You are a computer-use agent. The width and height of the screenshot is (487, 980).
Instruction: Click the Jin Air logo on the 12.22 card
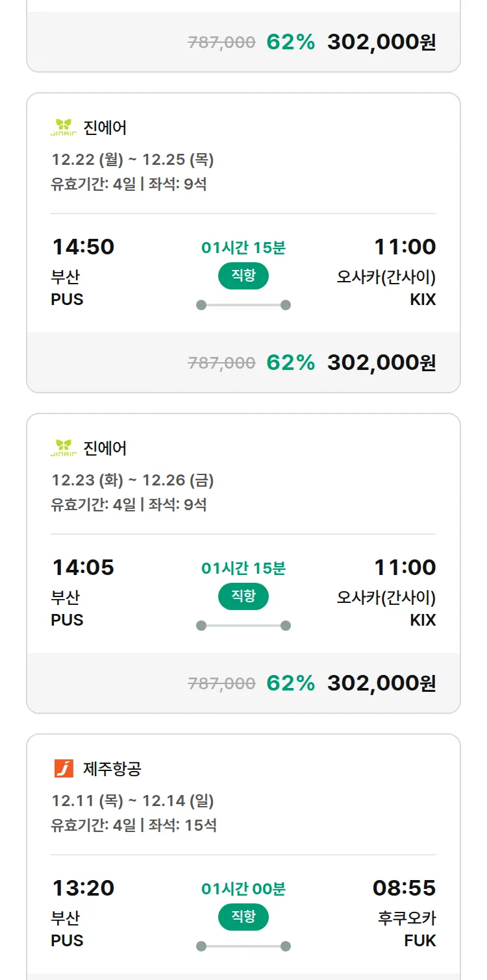64,127
